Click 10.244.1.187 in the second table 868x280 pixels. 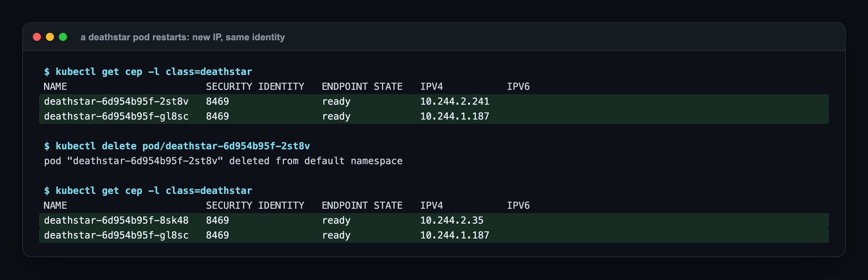(454, 235)
